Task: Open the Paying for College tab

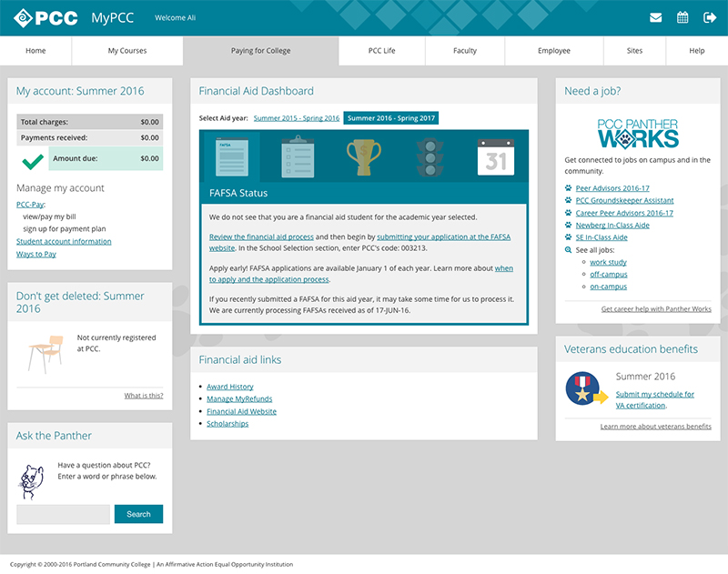Action: point(260,51)
